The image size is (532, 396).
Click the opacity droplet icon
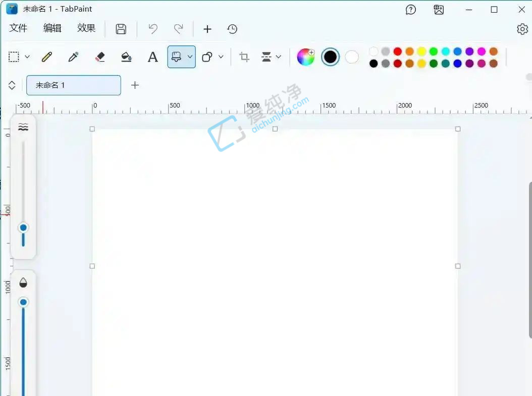[x=23, y=282]
